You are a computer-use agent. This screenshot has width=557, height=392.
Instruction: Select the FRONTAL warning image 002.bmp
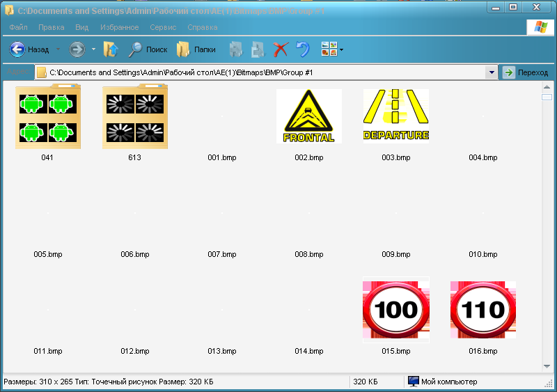point(308,116)
